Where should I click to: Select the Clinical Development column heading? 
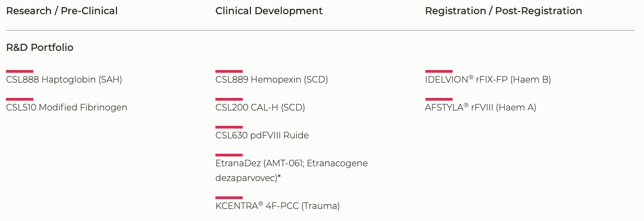(x=269, y=11)
